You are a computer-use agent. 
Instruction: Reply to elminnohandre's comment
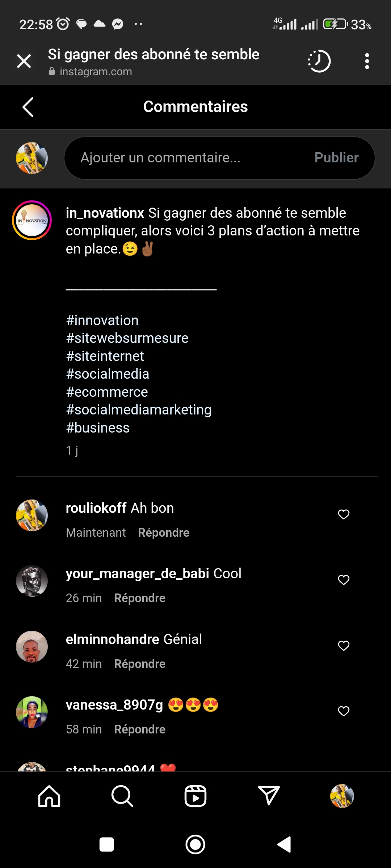coord(140,664)
